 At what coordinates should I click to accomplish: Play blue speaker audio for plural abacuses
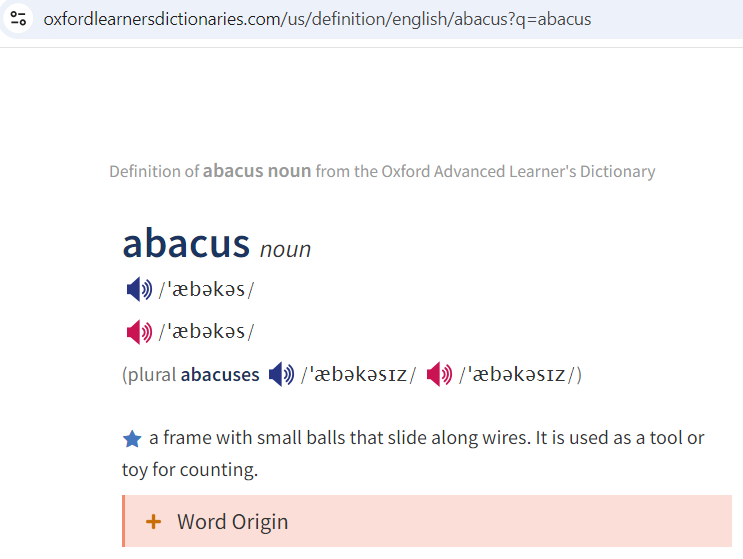281,374
